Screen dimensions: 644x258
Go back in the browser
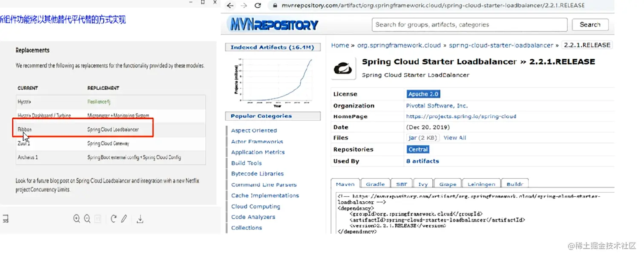pyautogui.click(x=230, y=6)
